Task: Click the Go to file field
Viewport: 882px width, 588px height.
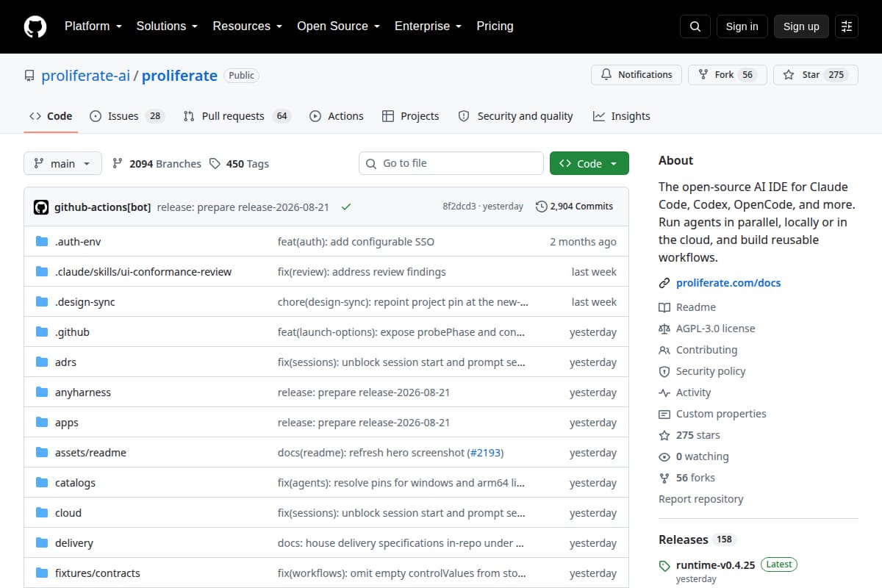Action: [x=451, y=163]
